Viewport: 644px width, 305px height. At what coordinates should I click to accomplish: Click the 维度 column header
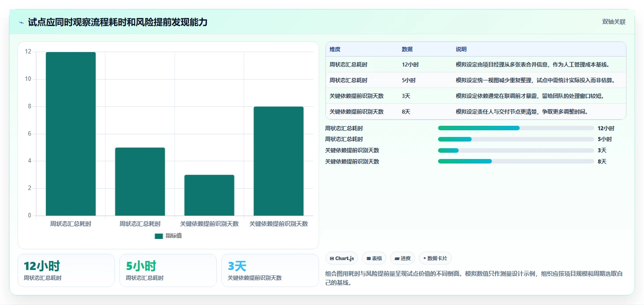(x=335, y=49)
